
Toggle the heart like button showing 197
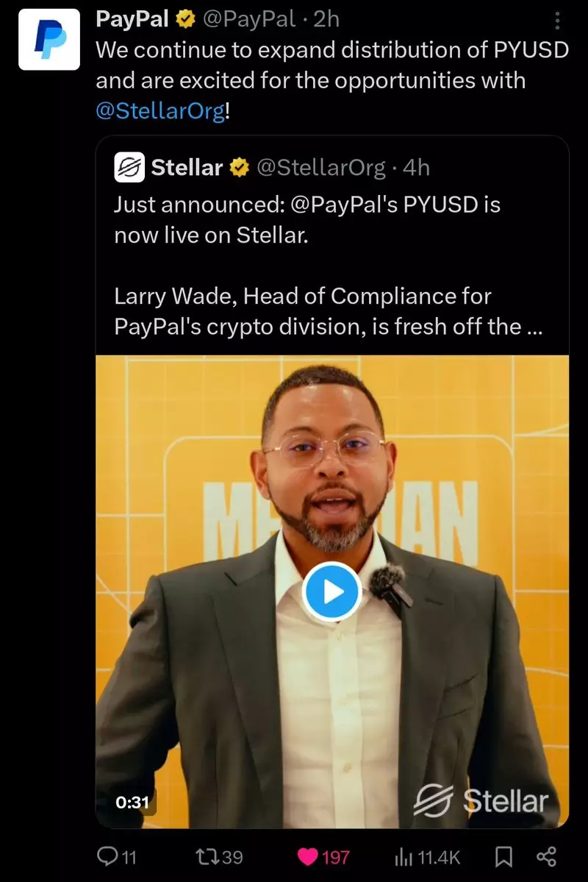tap(323, 857)
